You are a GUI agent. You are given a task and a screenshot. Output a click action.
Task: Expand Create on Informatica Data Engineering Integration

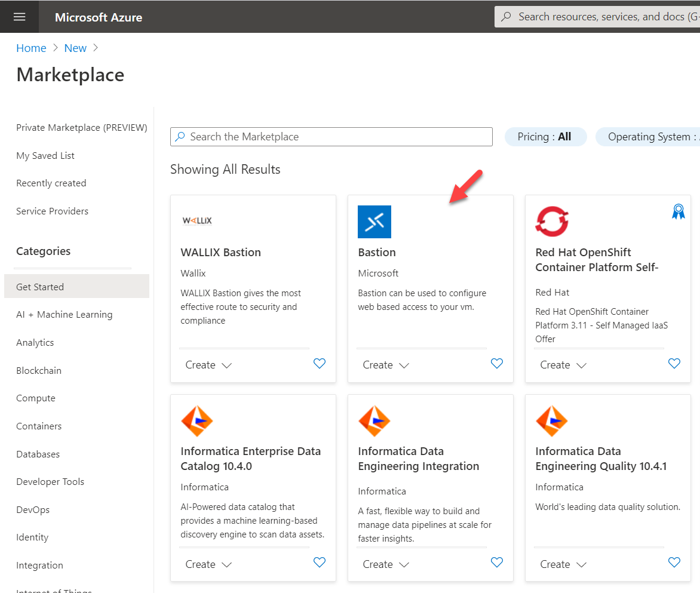pos(386,564)
